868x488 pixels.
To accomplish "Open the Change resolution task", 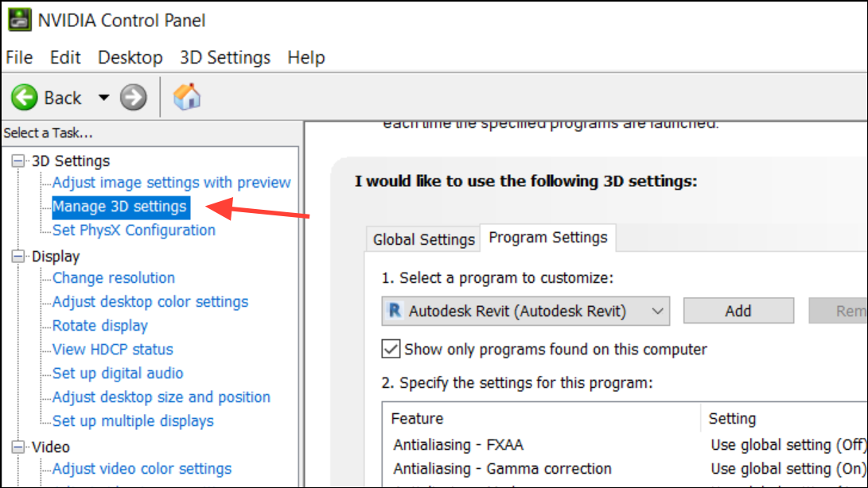I will [114, 278].
